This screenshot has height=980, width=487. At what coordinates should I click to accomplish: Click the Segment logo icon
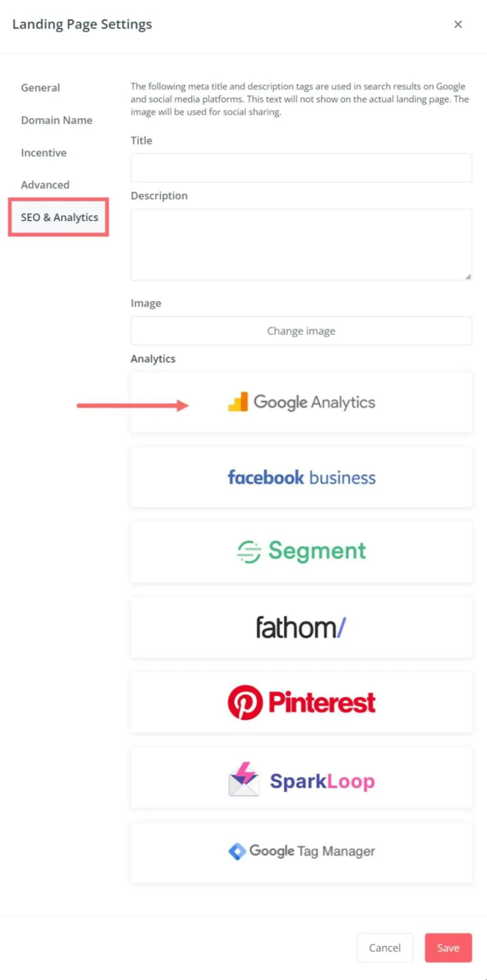249,552
